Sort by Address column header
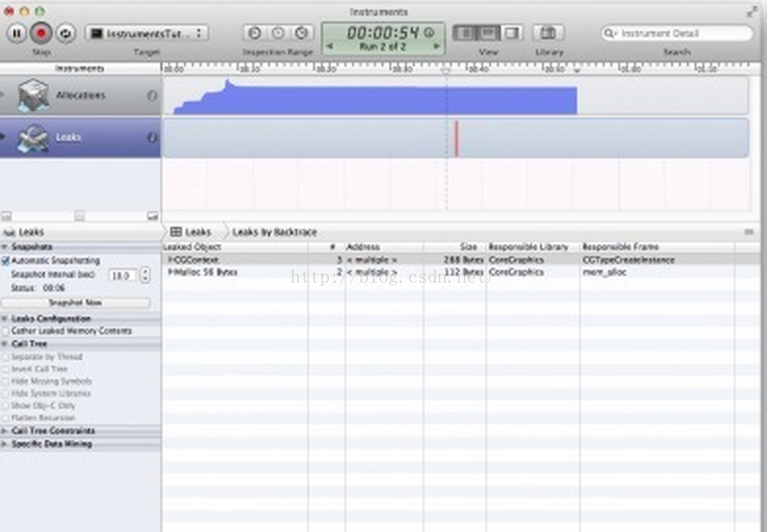This screenshot has width=767, height=532. point(384,246)
